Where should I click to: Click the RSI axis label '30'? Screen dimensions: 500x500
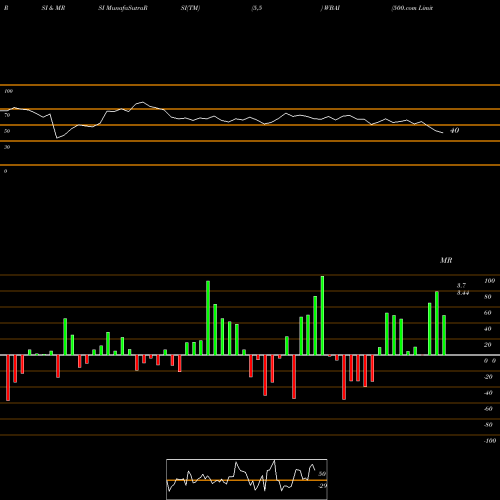click(7, 147)
